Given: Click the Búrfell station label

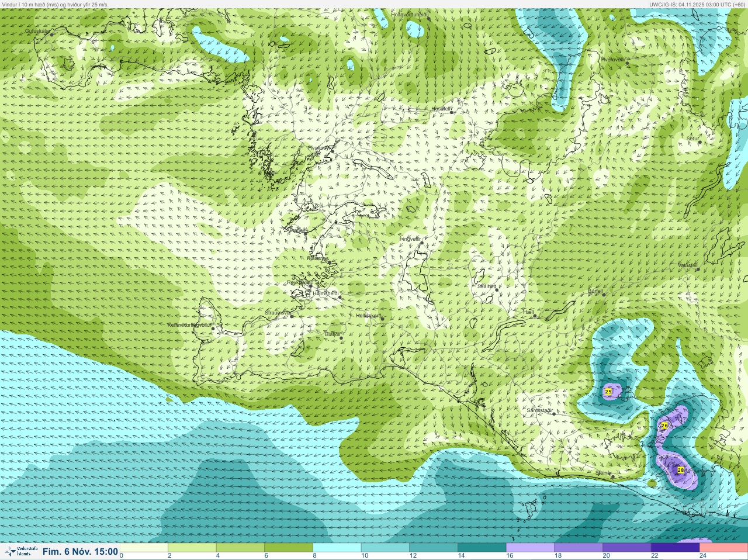Looking at the screenshot, I should pos(595,291).
